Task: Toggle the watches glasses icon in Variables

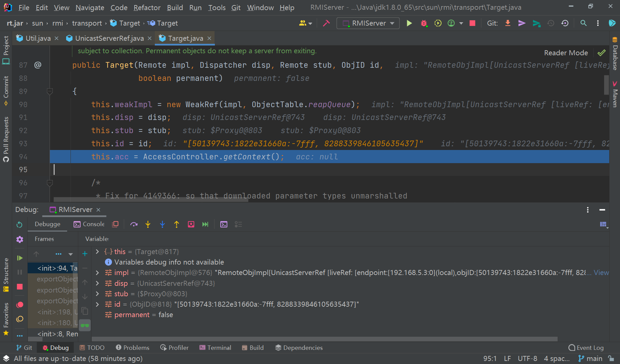Action: [85, 325]
